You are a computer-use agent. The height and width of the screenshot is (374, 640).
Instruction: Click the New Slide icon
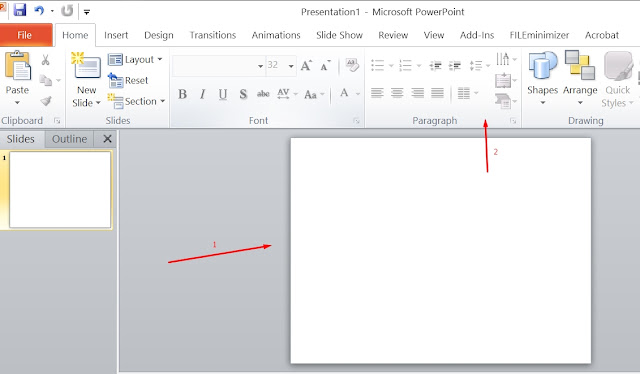click(87, 65)
